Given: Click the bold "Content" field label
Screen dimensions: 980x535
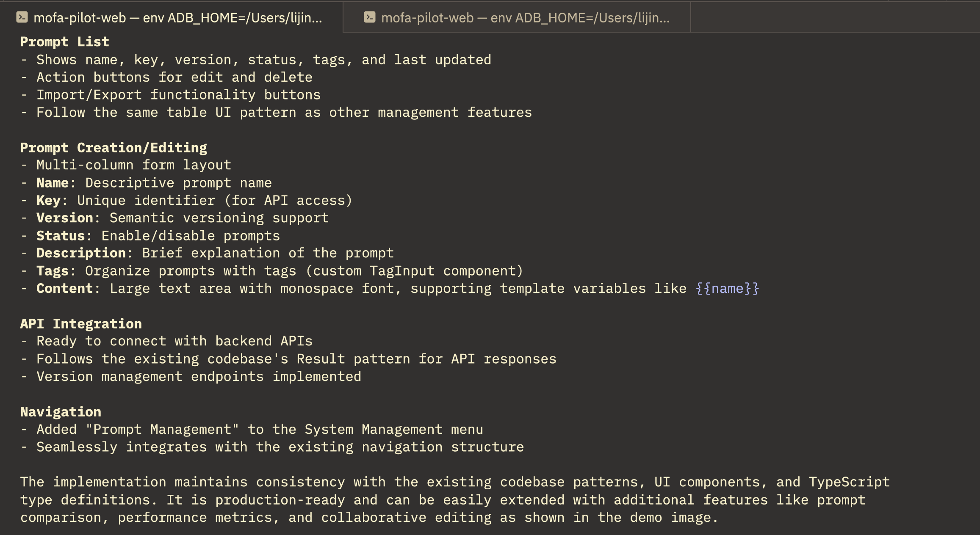Looking at the screenshot, I should point(64,289).
